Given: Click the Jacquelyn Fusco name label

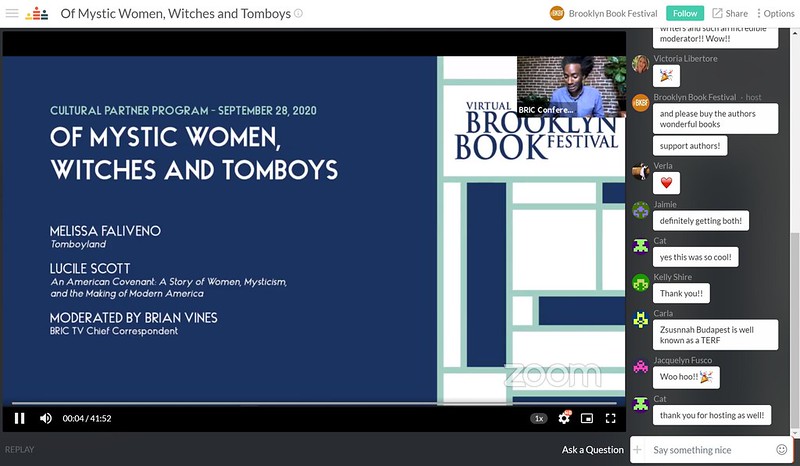Looking at the screenshot, I should (683, 360).
